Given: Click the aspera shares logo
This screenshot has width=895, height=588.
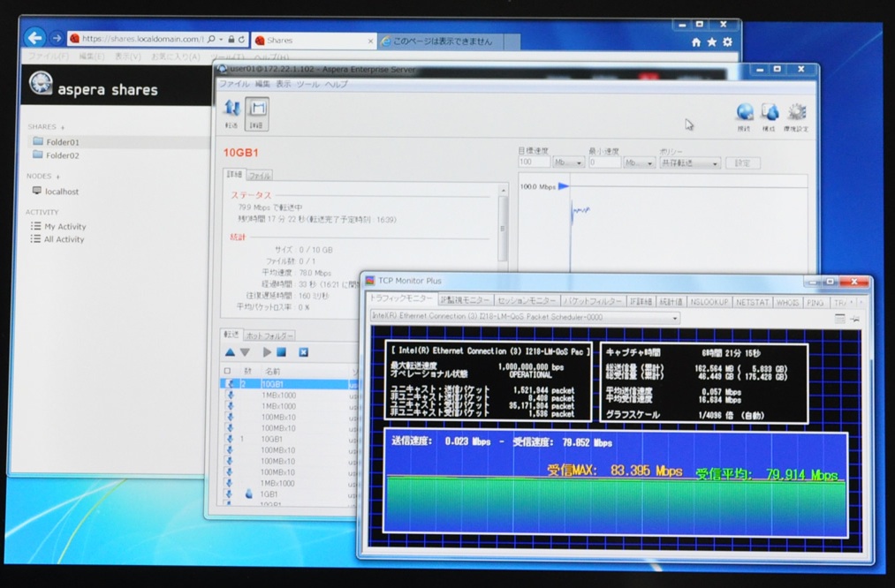Looking at the screenshot, I should click(94, 86).
